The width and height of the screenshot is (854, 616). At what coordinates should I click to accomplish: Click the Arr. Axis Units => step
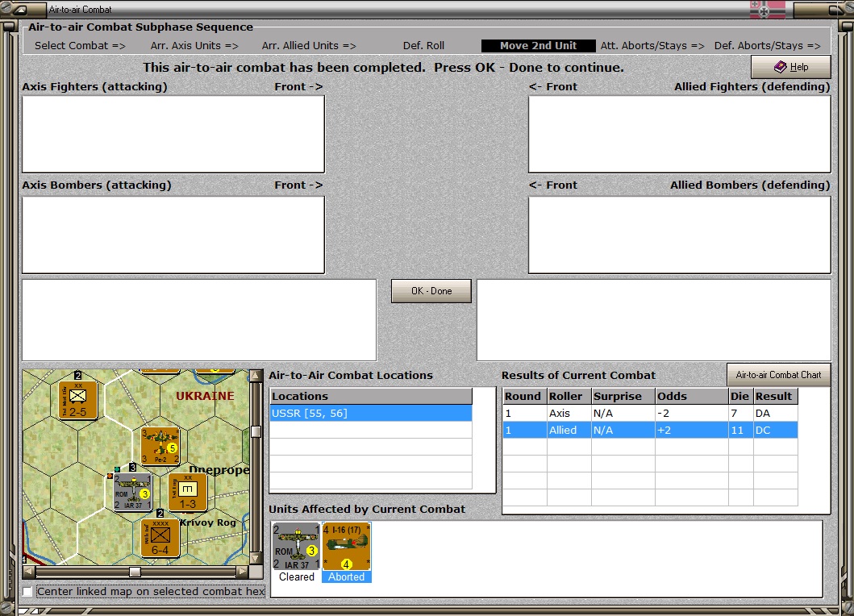(194, 46)
